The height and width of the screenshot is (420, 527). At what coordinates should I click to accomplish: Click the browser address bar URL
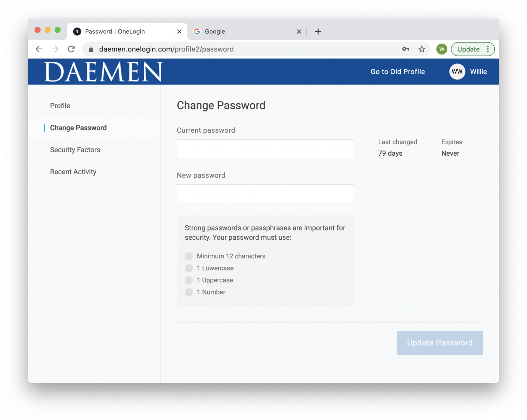tap(166, 49)
